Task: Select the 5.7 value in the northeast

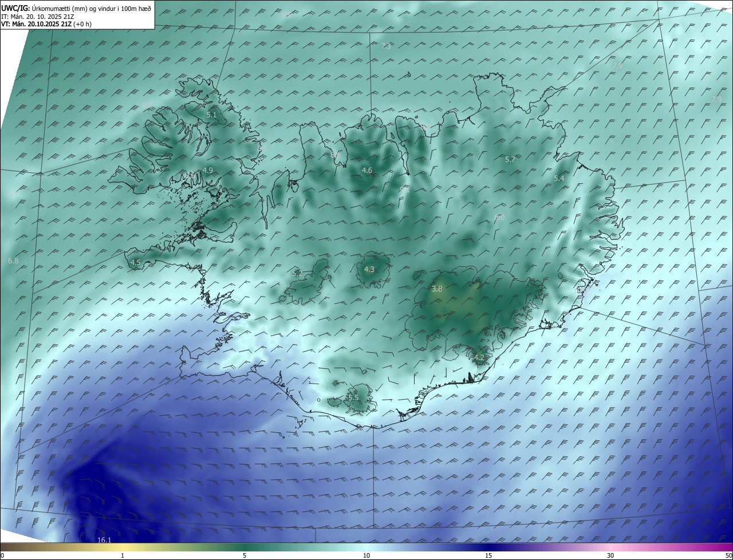Action: point(510,160)
